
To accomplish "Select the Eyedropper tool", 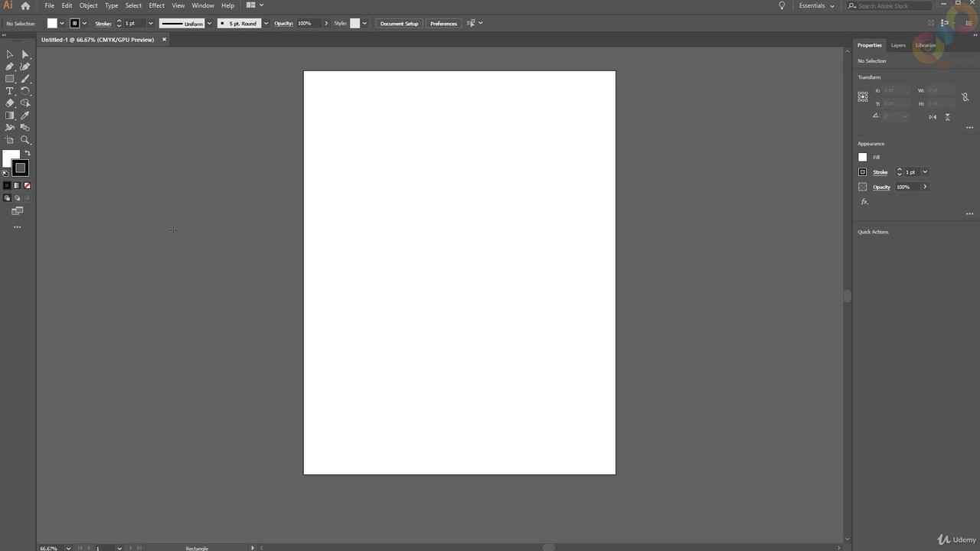I will 24,116.
